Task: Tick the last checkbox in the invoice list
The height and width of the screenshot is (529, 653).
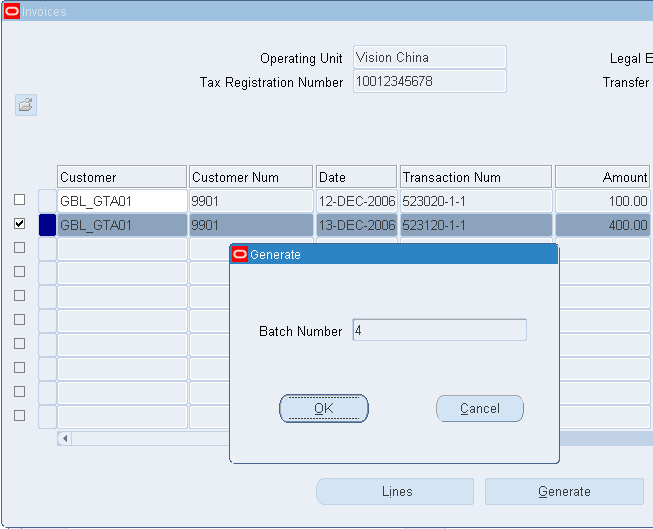Action: click(x=20, y=415)
